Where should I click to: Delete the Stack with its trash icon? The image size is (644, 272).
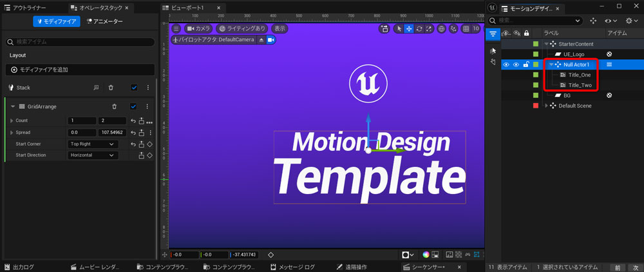(111, 88)
